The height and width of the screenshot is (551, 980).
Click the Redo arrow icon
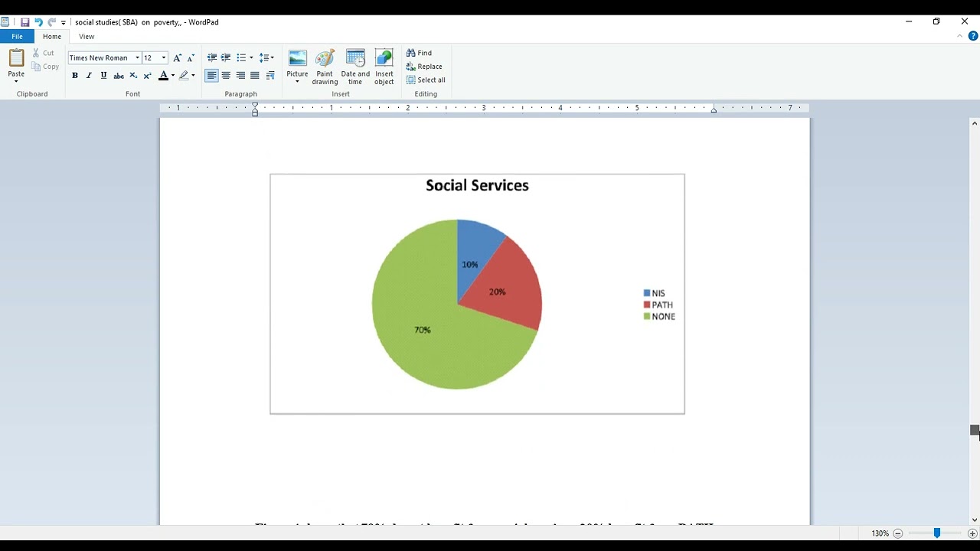point(52,22)
